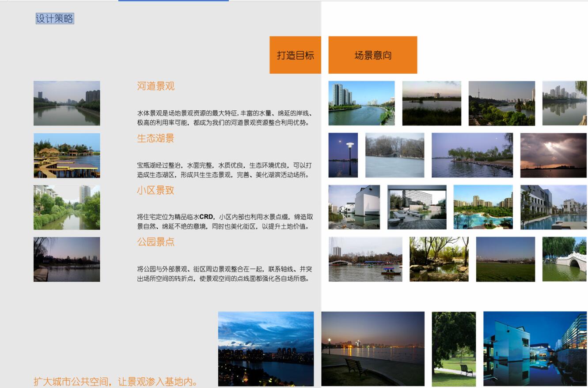The height and width of the screenshot is (388, 588).
Task: Select the 河道景观 heading
Action: pos(156,86)
